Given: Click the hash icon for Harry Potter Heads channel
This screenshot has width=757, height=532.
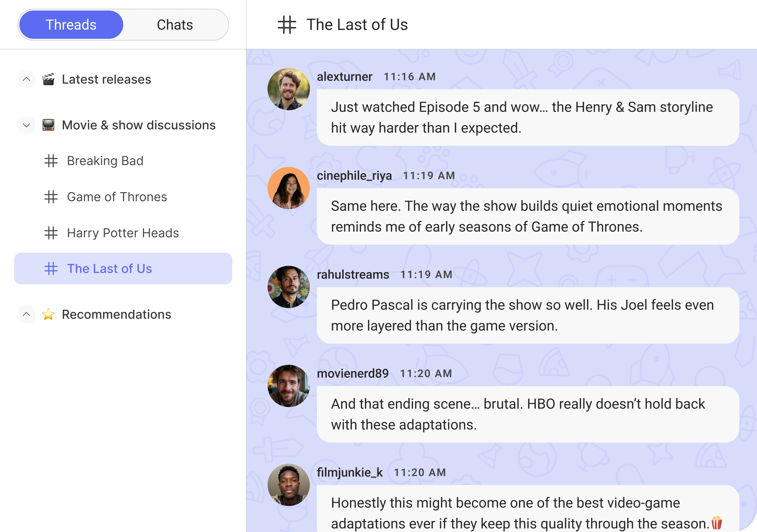Looking at the screenshot, I should click(51, 233).
